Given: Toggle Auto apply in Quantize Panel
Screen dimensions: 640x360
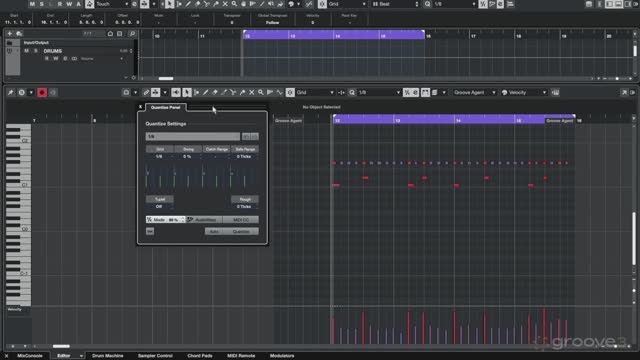Looking at the screenshot, I should coord(214,231).
